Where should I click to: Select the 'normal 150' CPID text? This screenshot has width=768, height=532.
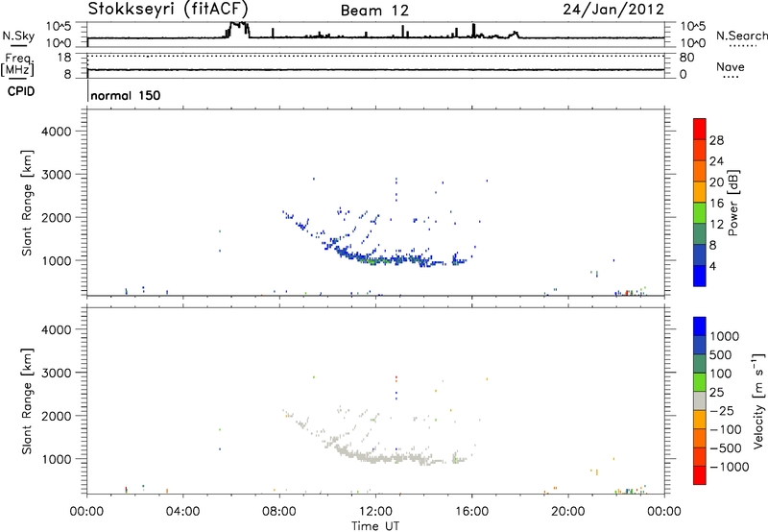tap(126, 95)
